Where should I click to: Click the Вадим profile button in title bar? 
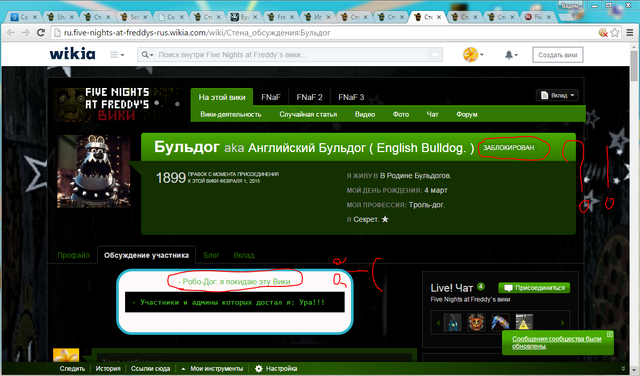click(x=570, y=6)
